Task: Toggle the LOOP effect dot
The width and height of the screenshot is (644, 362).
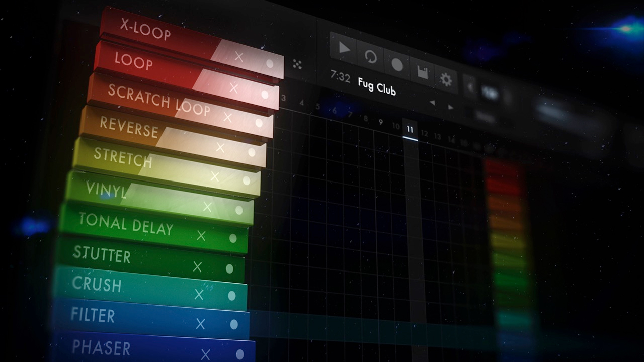Action: (x=265, y=95)
